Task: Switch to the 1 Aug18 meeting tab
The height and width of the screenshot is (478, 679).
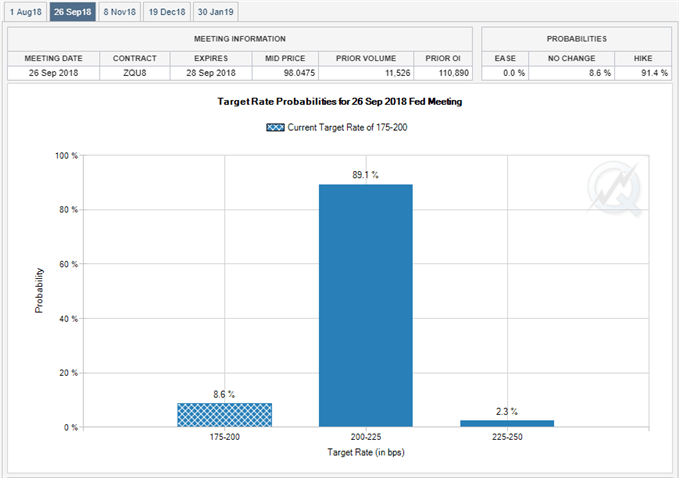Action: (26, 12)
